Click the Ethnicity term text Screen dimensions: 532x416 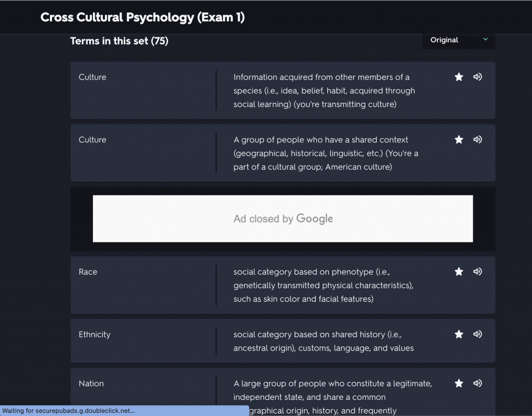coord(95,334)
